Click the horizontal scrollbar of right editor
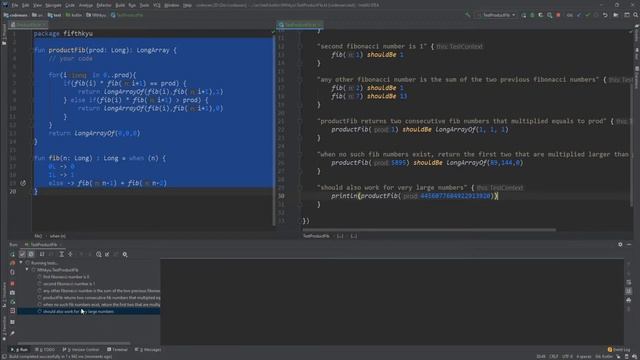This screenshot has height=360, width=640. [429, 230]
